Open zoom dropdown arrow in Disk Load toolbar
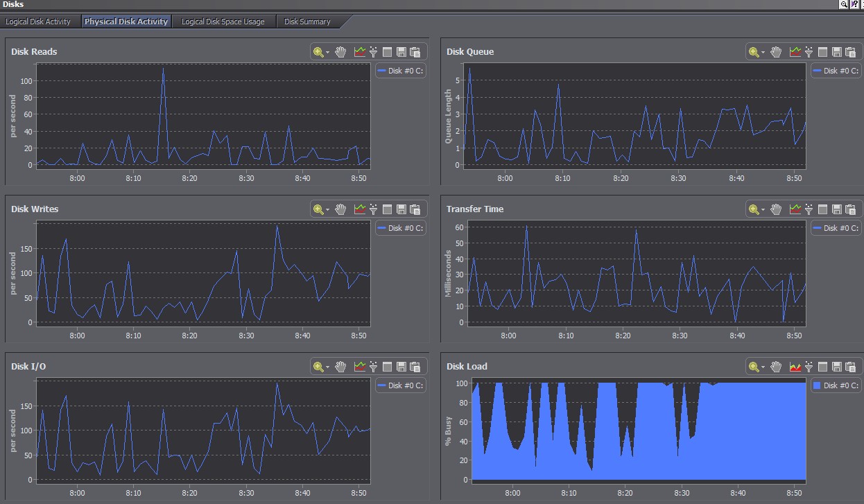The width and height of the screenshot is (864, 504). pos(763,367)
